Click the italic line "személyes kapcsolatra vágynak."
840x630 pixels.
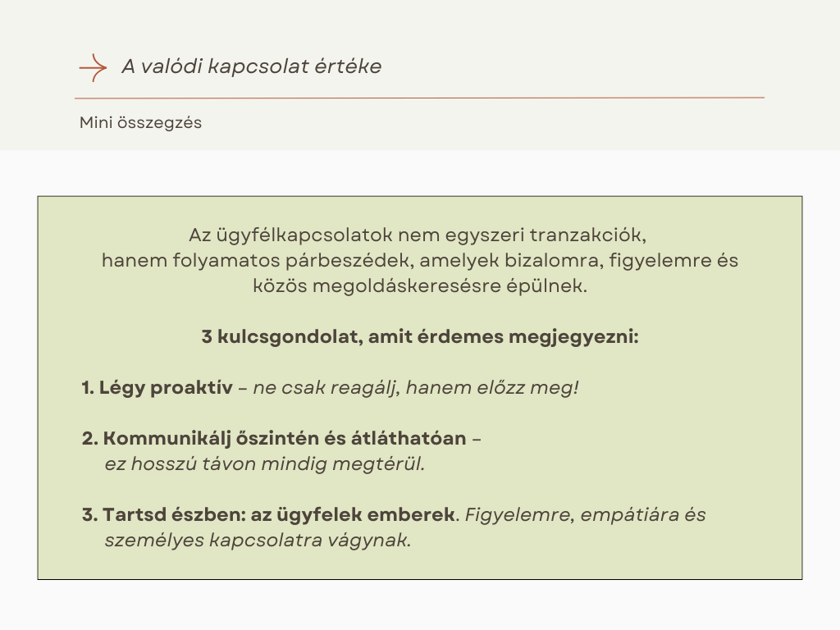coord(258,541)
